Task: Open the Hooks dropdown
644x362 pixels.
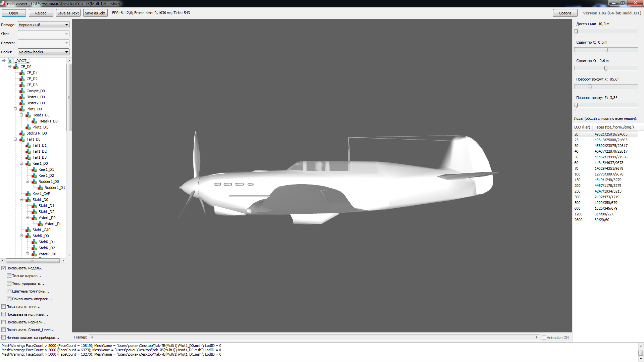Action: [44, 52]
